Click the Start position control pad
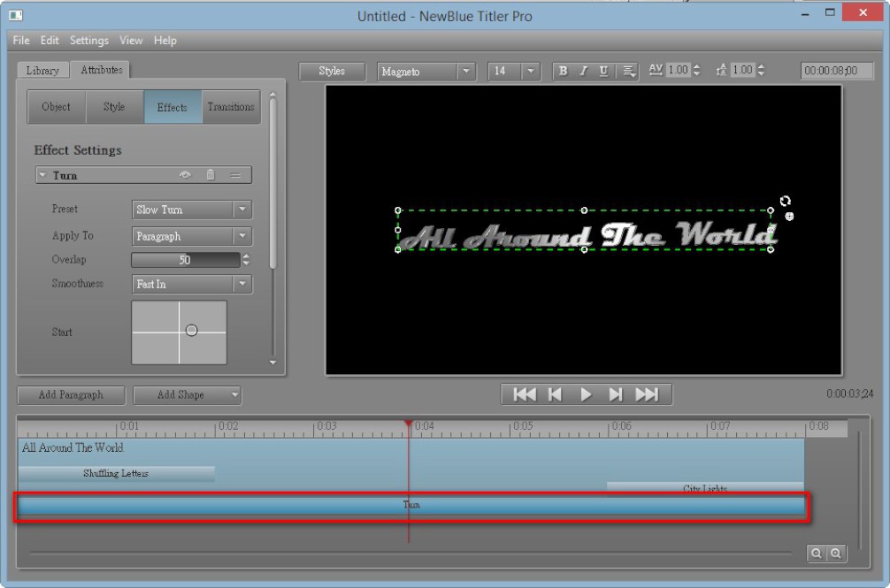The width and height of the screenshot is (890, 588). 180,332
